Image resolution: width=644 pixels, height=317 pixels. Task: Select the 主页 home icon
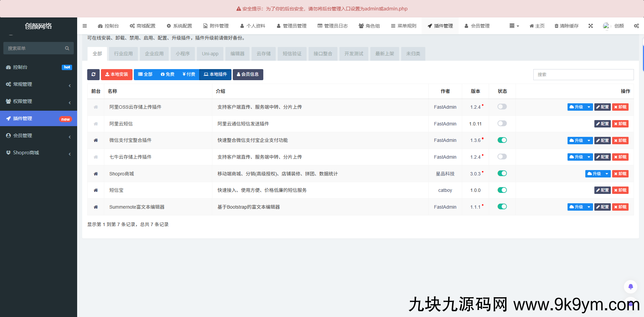coord(531,26)
